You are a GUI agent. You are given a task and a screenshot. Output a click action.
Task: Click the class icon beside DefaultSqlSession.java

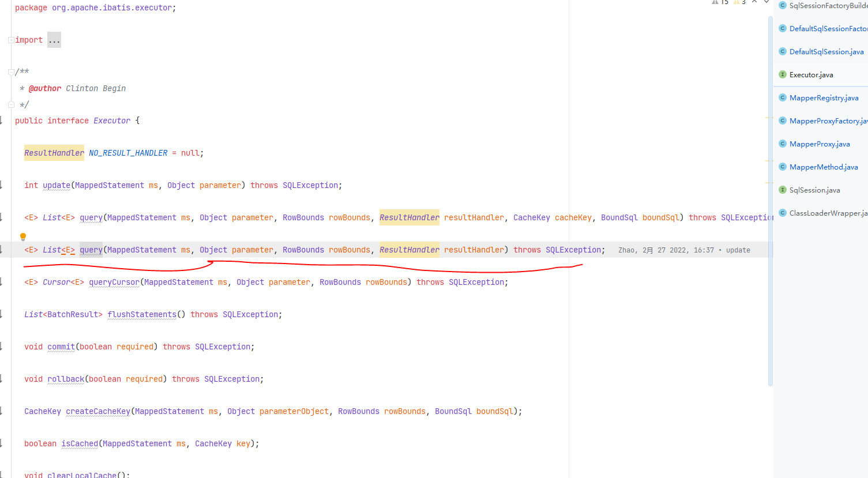coord(783,51)
